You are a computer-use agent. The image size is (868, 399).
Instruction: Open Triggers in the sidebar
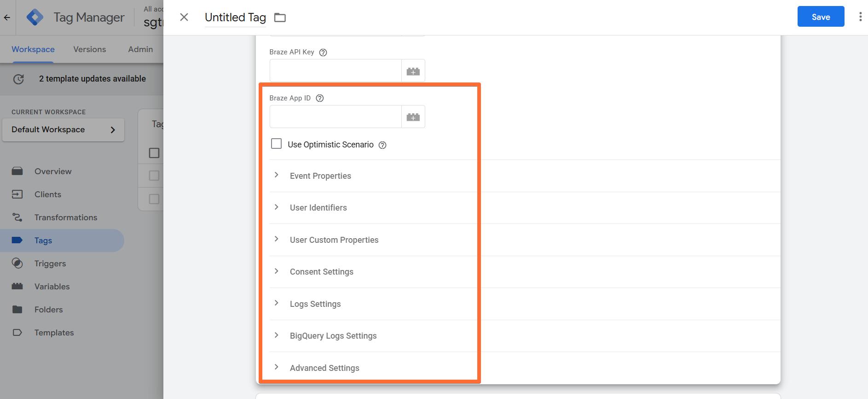pos(62,264)
